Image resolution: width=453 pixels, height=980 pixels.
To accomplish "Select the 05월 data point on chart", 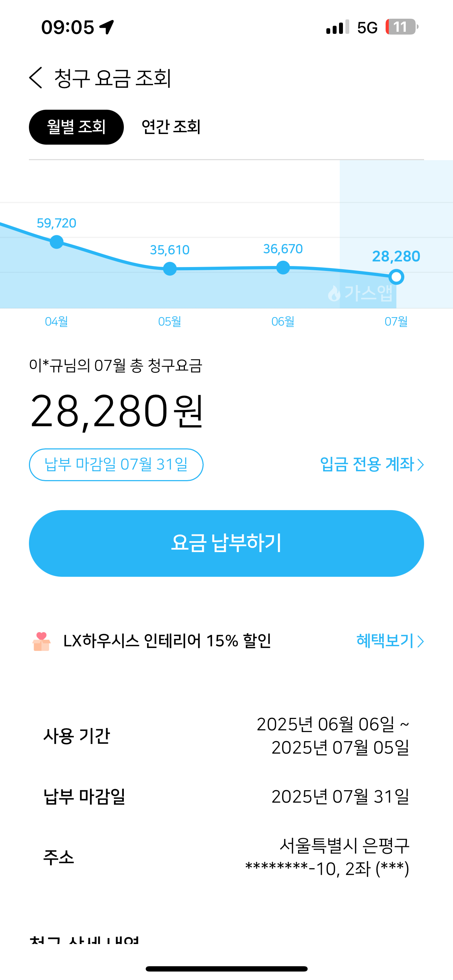I will [170, 268].
